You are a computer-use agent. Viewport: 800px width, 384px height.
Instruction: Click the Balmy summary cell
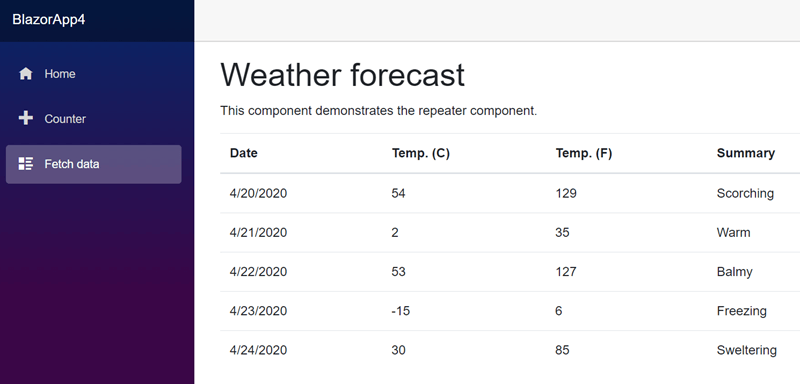735,272
